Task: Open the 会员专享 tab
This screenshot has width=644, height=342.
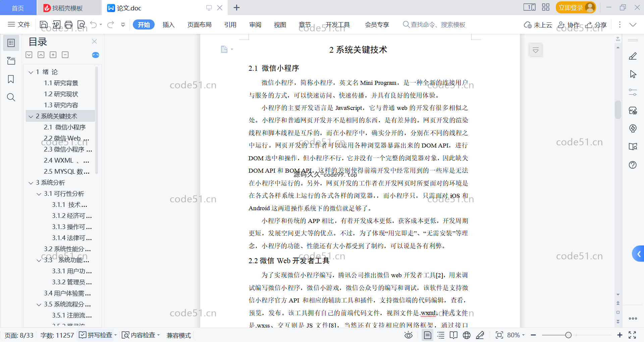Action: pyautogui.click(x=377, y=24)
